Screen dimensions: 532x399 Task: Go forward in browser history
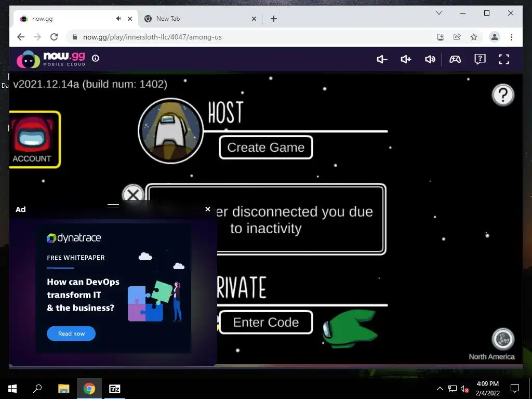(37, 37)
